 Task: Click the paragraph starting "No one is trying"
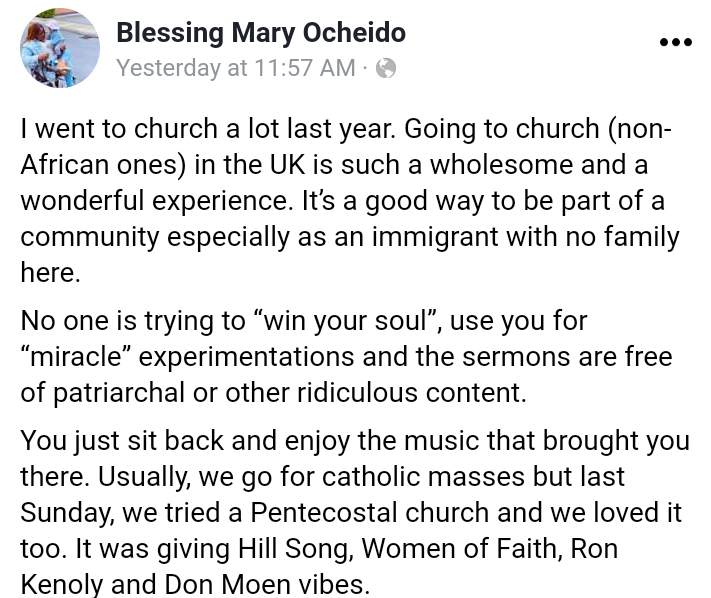[346, 357]
